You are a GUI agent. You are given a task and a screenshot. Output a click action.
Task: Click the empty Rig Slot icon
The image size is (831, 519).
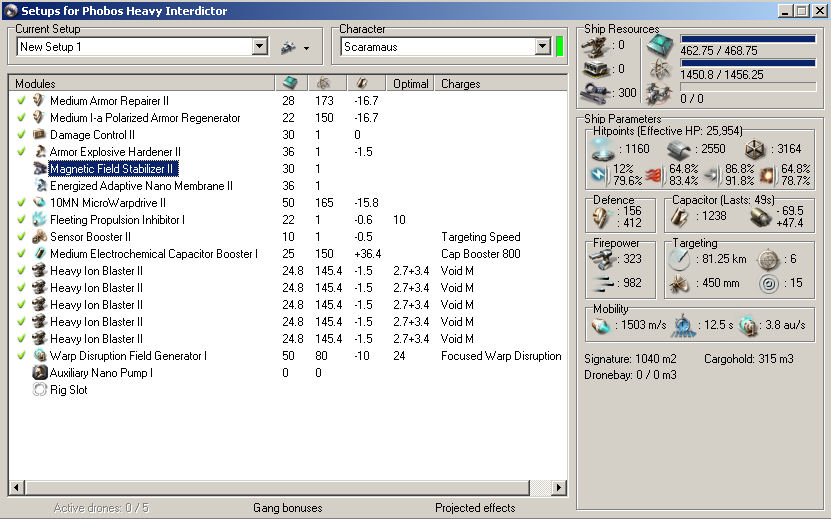pyautogui.click(x=40, y=390)
